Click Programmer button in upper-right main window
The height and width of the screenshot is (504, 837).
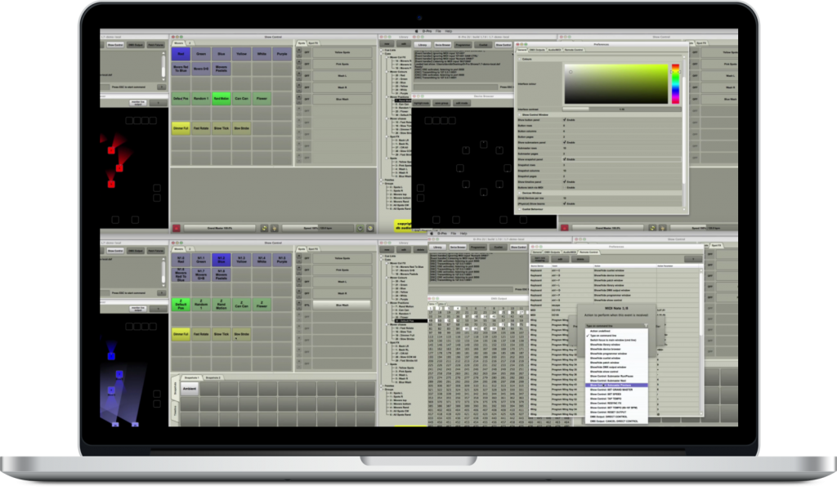(x=463, y=45)
